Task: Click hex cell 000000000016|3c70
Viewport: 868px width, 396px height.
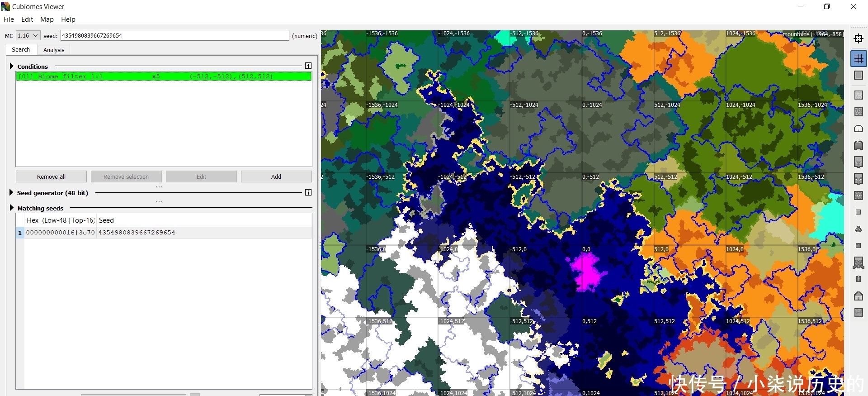Action: pos(60,233)
